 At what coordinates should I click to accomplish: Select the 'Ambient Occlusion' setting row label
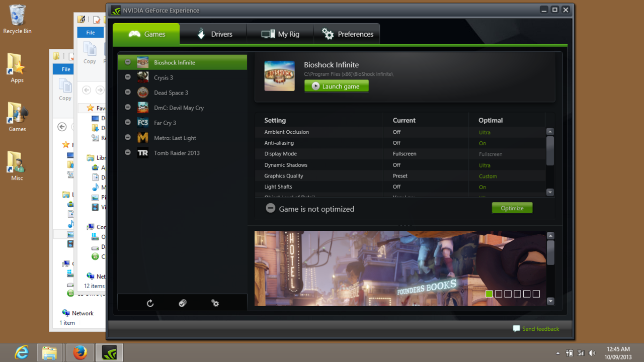(287, 132)
